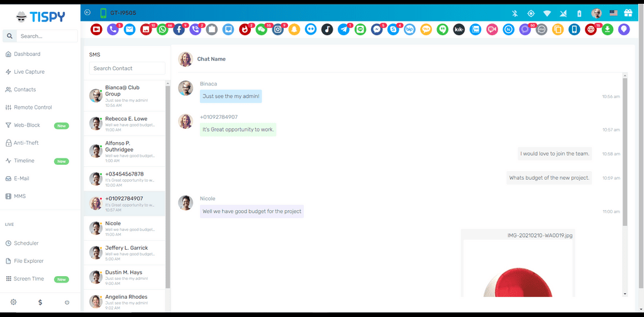Image resolution: width=644 pixels, height=317 pixels.
Task: Click the back arrow in header
Action: point(87,13)
